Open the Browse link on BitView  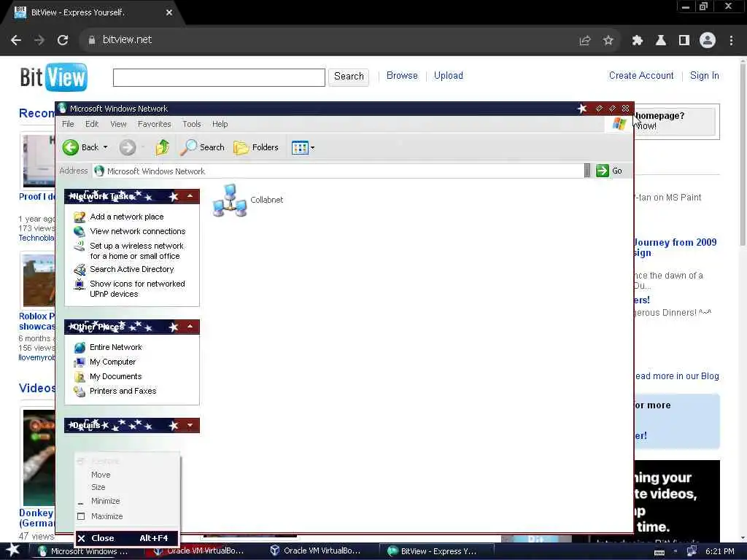pyautogui.click(x=402, y=76)
